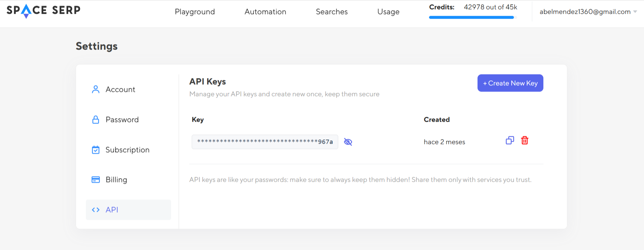Click the Password padlock icon
This screenshot has width=644, height=250.
[95, 120]
